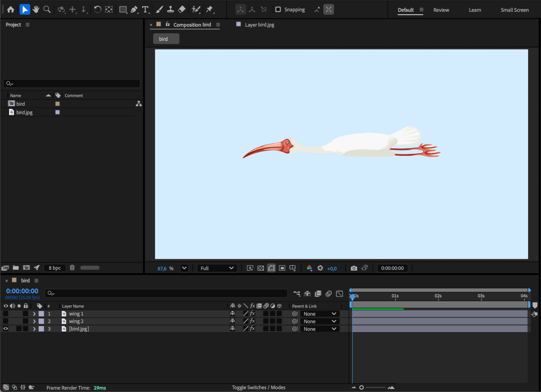541x392 pixels.
Task: Select the Puppet Pin tool
Action: [210, 9]
